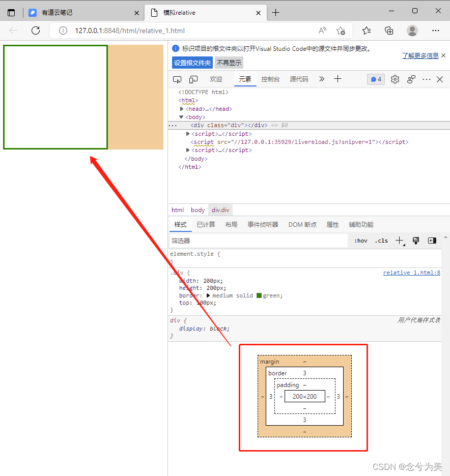The image size is (450, 476).
Task: Switch to the 事件侦听器 pane tab
Action: 263,225
